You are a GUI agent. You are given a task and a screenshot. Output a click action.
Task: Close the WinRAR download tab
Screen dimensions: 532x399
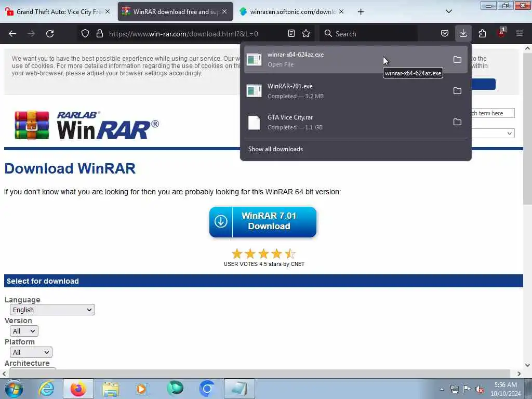tap(224, 11)
